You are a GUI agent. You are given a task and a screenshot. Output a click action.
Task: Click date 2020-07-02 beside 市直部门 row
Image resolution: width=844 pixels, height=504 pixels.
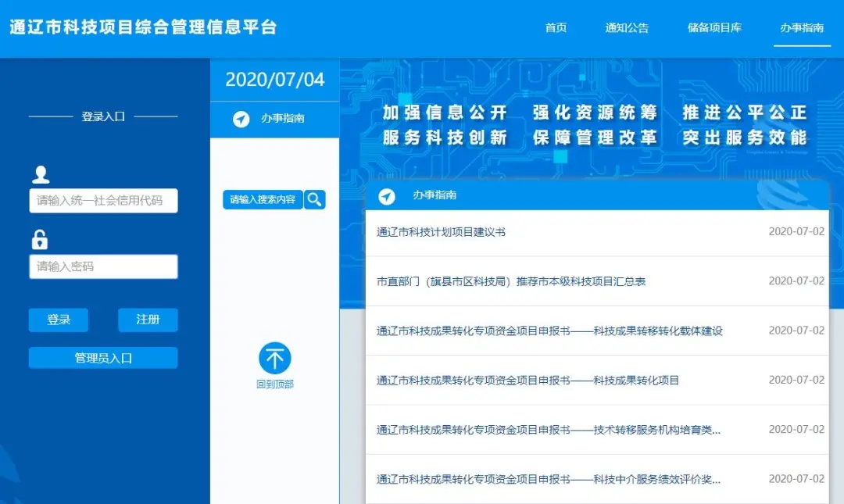(x=796, y=281)
